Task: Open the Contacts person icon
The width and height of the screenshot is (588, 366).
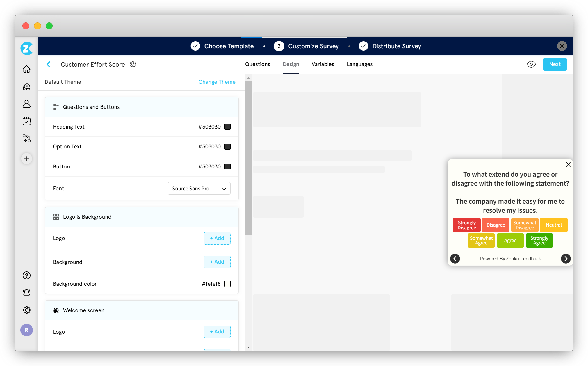Action: coord(26,104)
